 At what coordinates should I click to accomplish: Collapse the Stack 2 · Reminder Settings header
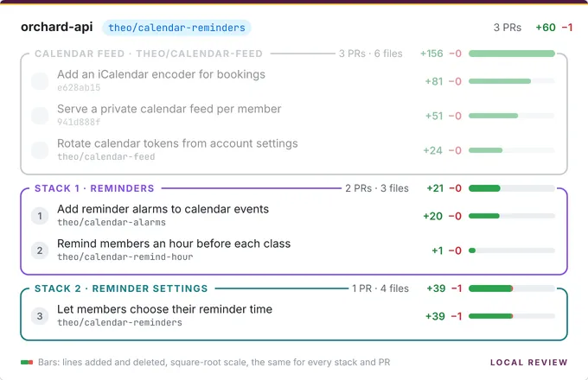pos(121,288)
